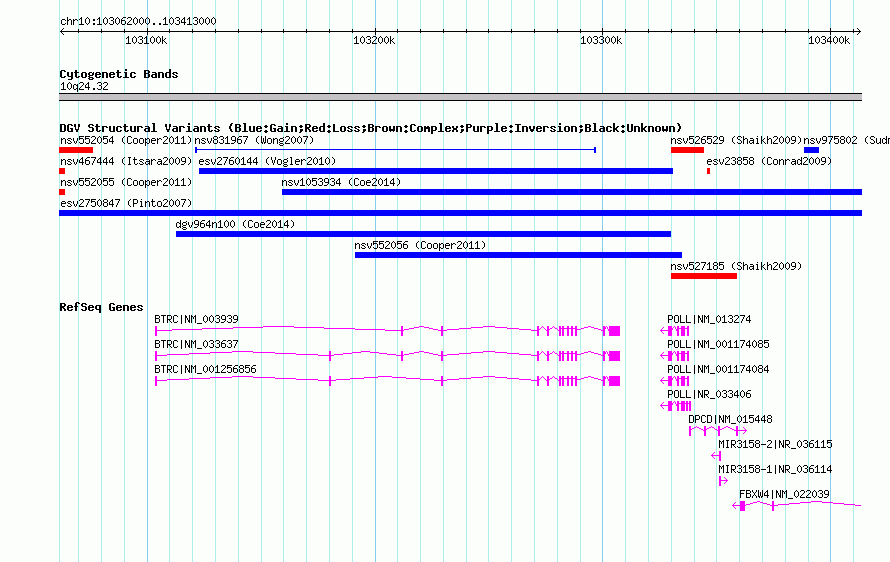Click the 'Cytogenetic Bands' track heading

(x=119, y=74)
